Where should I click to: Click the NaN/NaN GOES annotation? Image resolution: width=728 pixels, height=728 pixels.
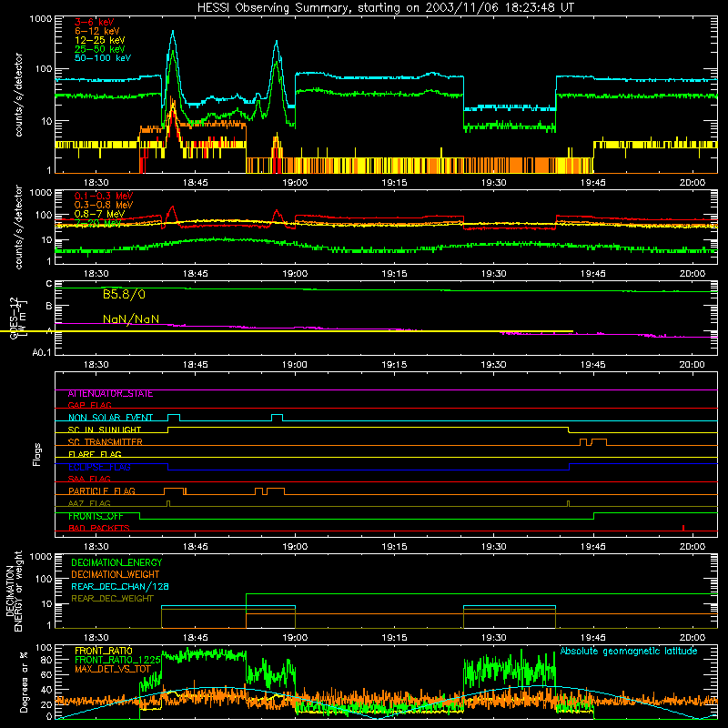pyautogui.click(x=131, y=319)
